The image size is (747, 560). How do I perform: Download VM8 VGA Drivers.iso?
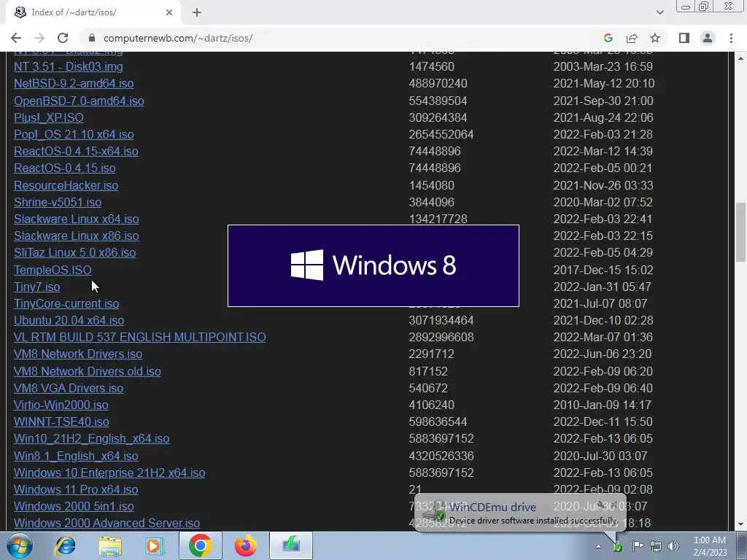coord(68,388)
